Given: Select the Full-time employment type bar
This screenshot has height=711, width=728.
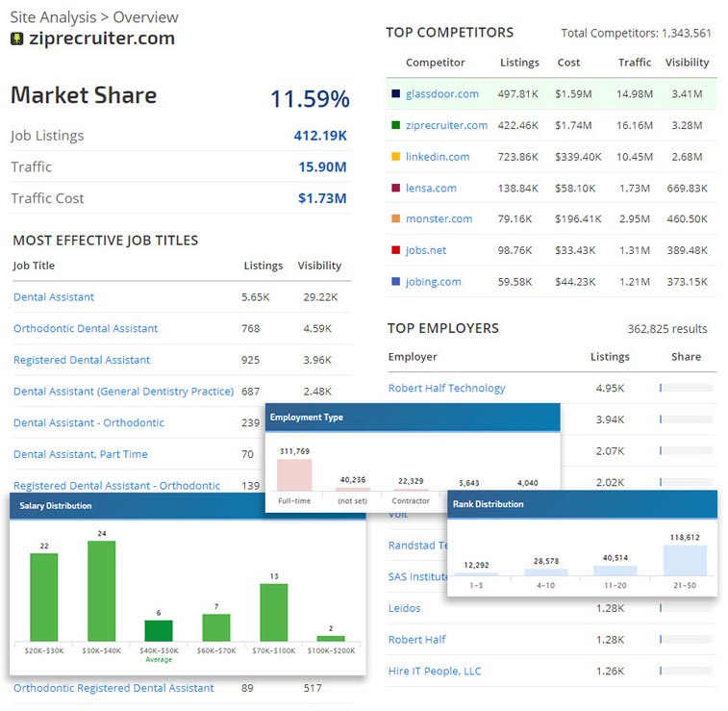Looking at the screenshot, I should point(295,475).
